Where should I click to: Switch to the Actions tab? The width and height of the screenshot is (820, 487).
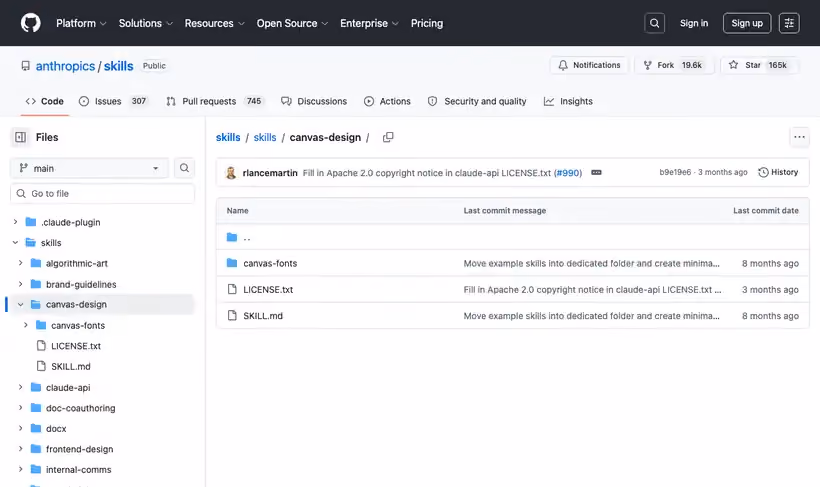pos(388,101)
